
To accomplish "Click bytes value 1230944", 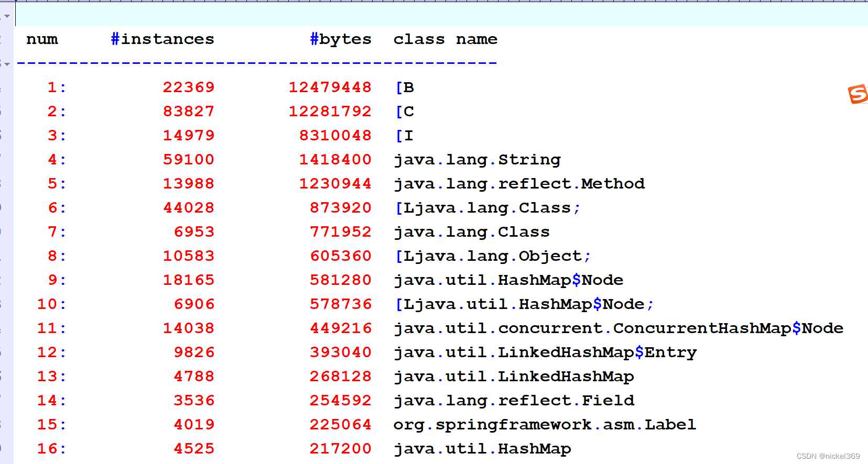I will 335,184.
